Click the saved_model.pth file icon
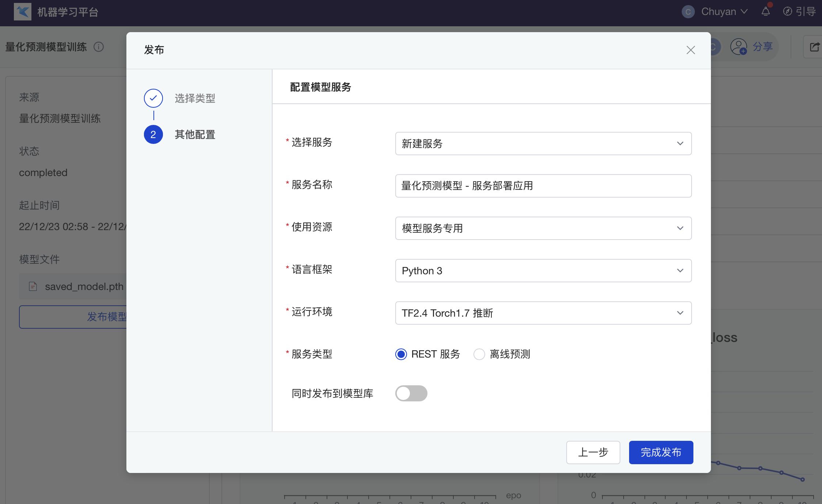 tap(33, 286)
